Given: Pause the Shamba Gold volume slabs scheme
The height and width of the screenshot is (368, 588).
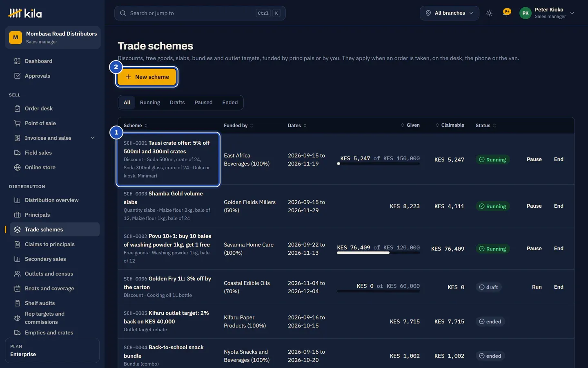Looking at the screenshot, I should click(x=534, y=206).
